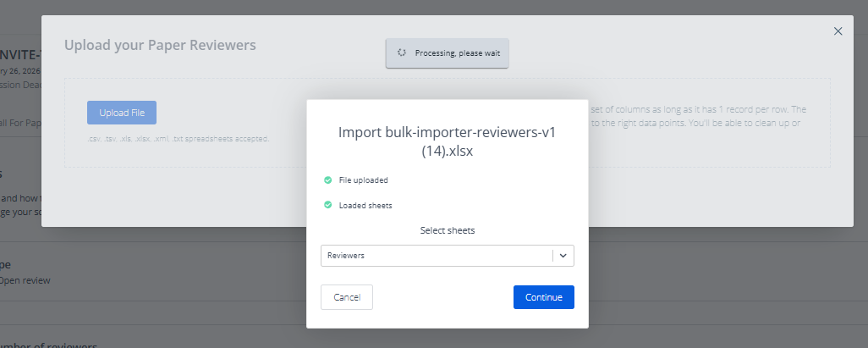Expand the sheet selector chevron arrow
This screenshot has height=348, width=868.
[x=563, y=256]
